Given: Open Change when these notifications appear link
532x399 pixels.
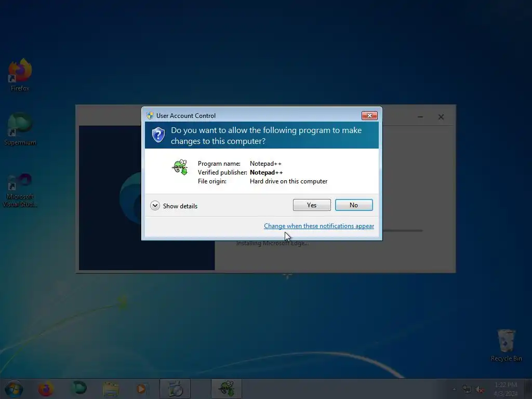Looking at the screenshot, I should click(x=319, y=226).
